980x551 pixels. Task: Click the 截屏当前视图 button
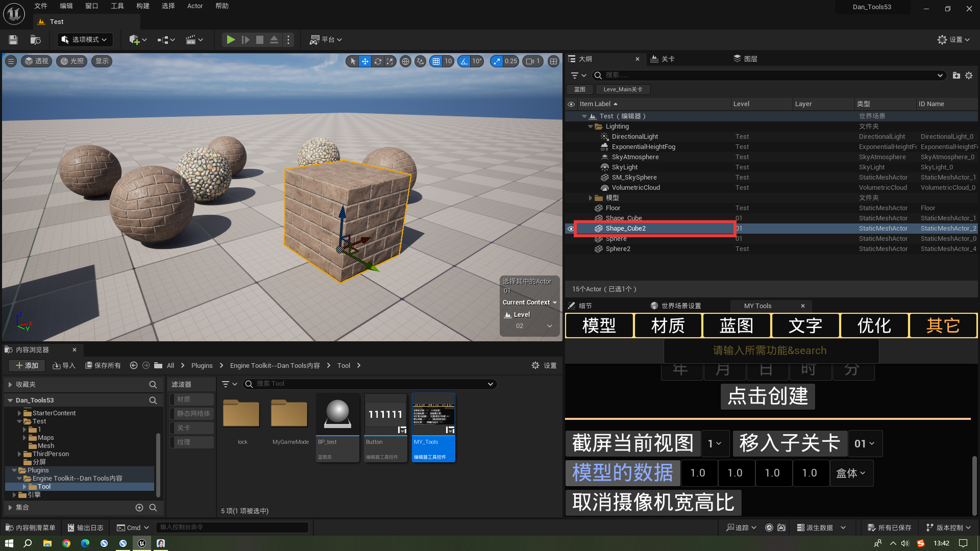click(x=633, y=443)
